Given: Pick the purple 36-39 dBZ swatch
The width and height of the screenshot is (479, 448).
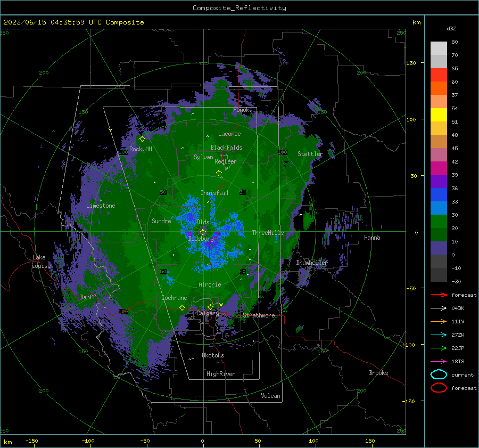Looking at the screenshot, I should pos(439,182).
